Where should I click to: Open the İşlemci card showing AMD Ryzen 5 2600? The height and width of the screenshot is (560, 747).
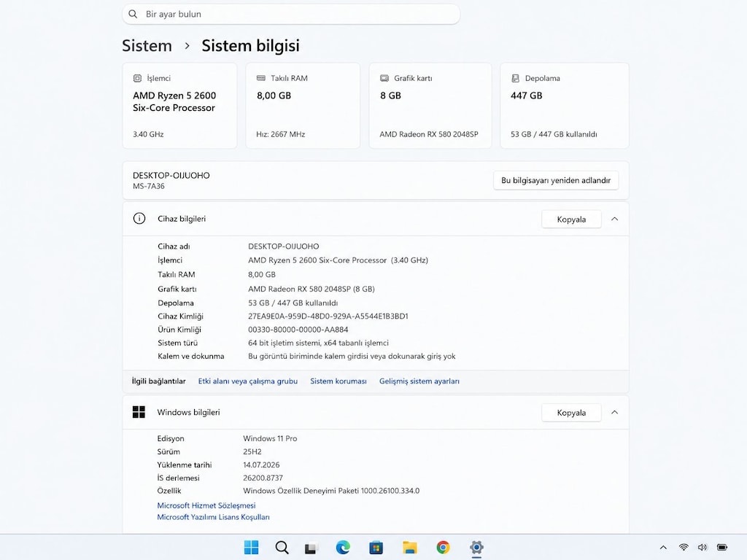pos(179,106)
